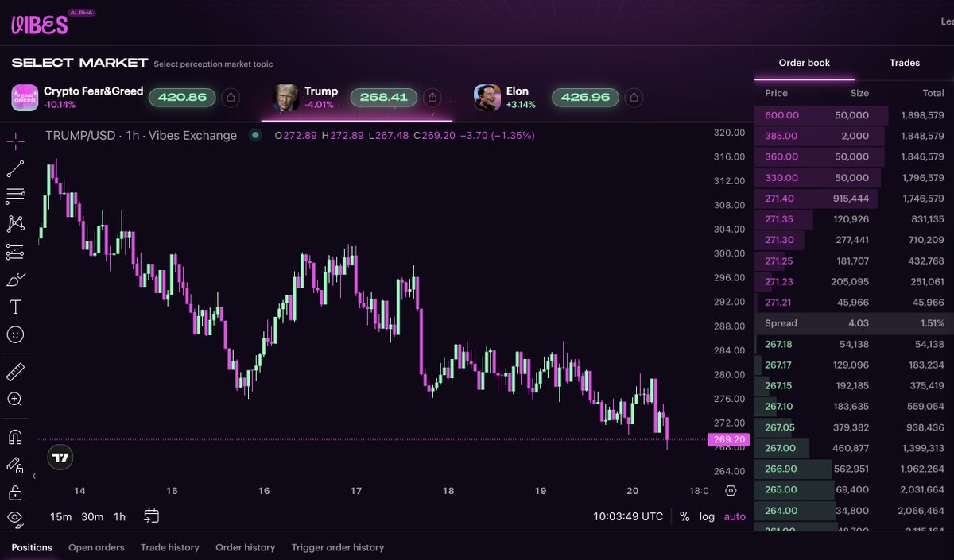Collapse the drawing toolbar arrow

coord(34,477)
